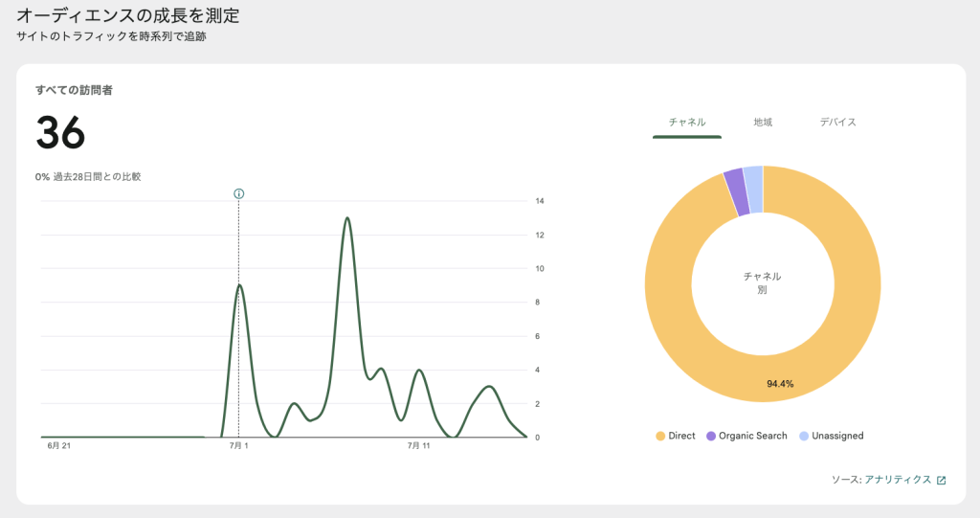Click the total visitor count 36

(x=60, y=133)
